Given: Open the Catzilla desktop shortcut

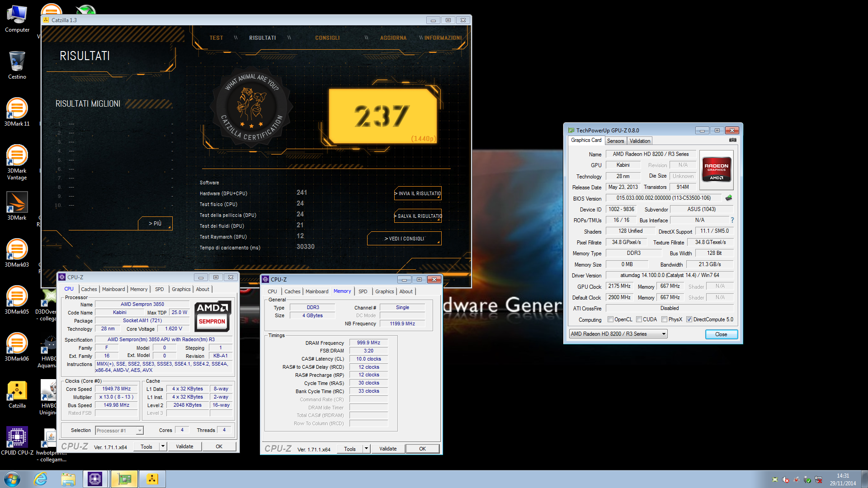Looking at the screenshot, I should point(17,394).
